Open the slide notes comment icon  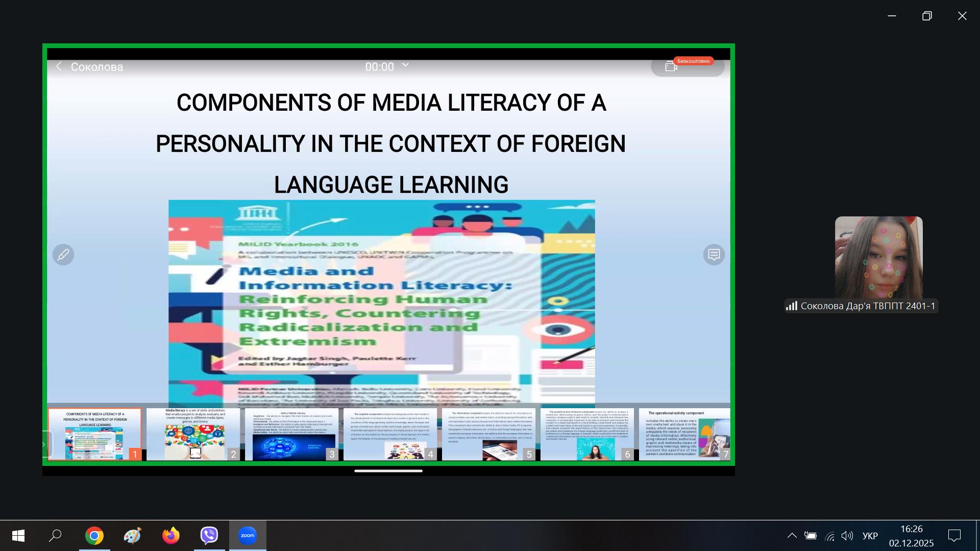[714, 255]
